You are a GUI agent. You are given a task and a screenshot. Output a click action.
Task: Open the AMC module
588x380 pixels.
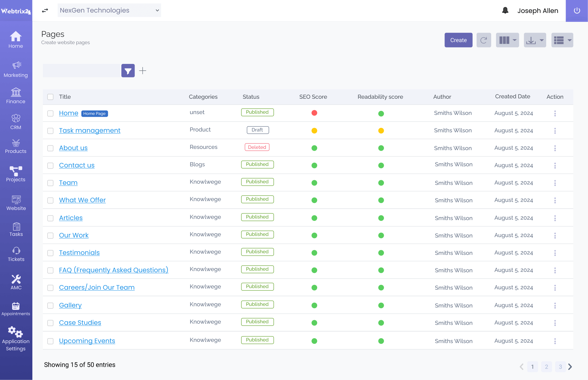[16, 282]
